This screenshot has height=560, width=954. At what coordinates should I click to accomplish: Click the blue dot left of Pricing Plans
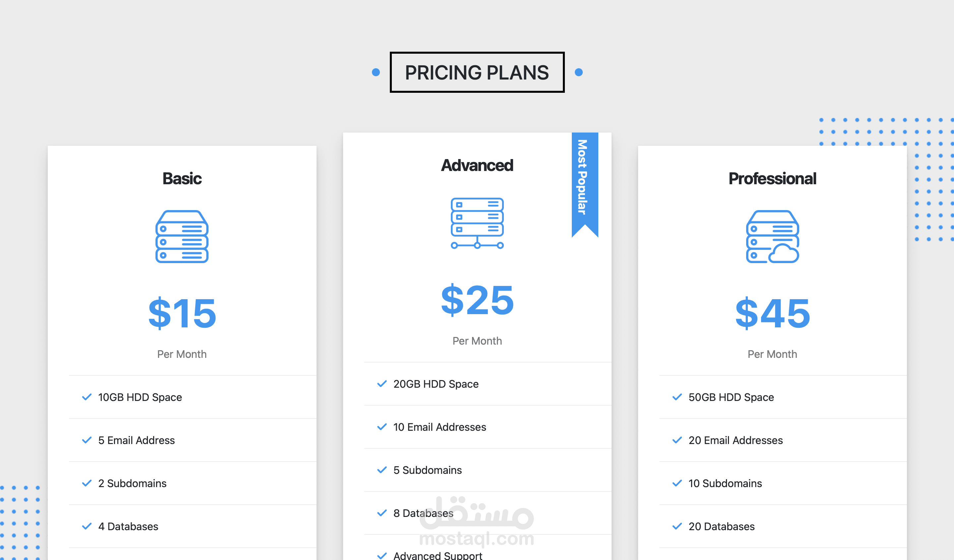[376, 72]
